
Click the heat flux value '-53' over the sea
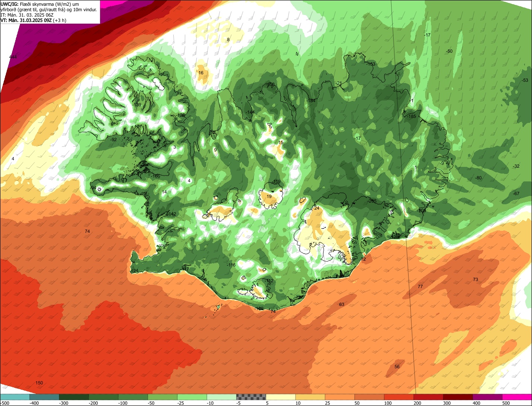525,80
